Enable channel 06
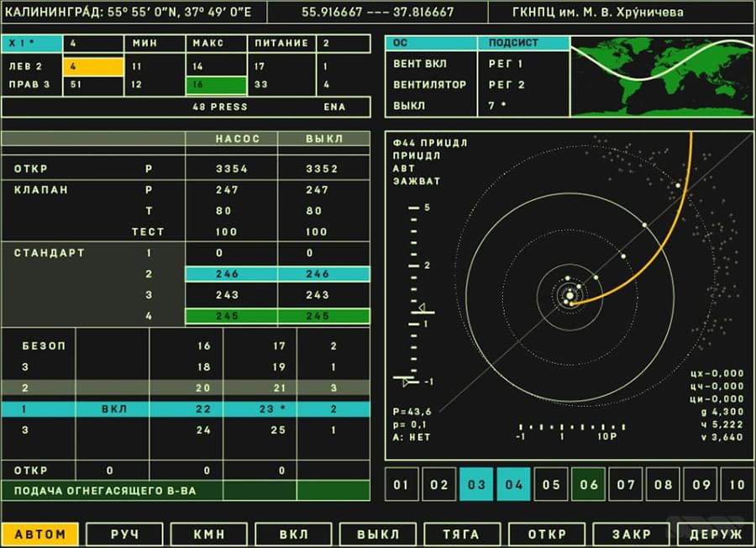 pyautogui.click(x=588, y=485)
